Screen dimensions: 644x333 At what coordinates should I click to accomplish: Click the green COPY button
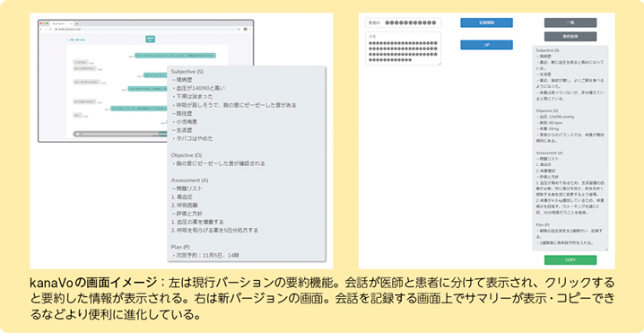(x=570, y=259)
